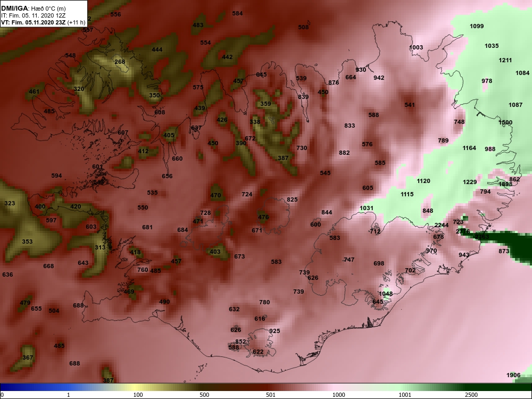Viewport: 532px width, 399px height.
Task: Click the map value '1500'
Action: point(505,122)
